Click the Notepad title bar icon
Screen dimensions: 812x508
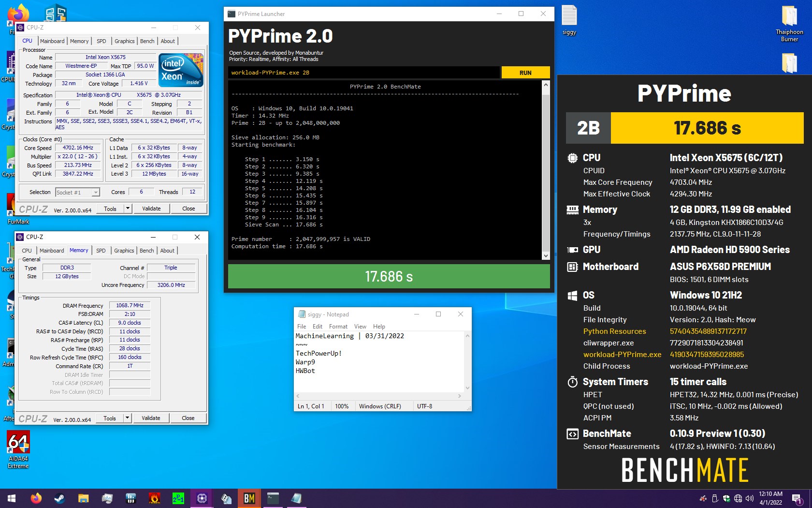[x=302, y=314]
